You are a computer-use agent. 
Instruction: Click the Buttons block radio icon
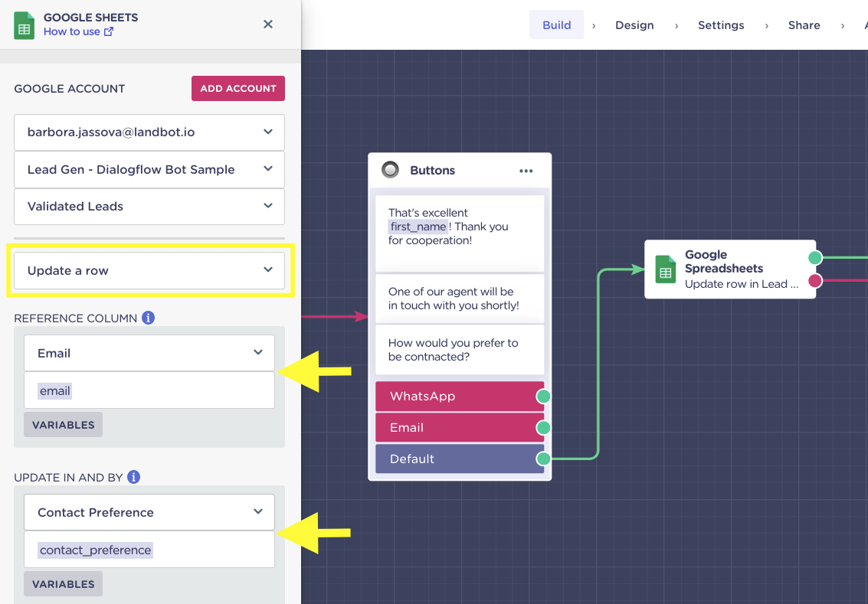coord(390,170)
